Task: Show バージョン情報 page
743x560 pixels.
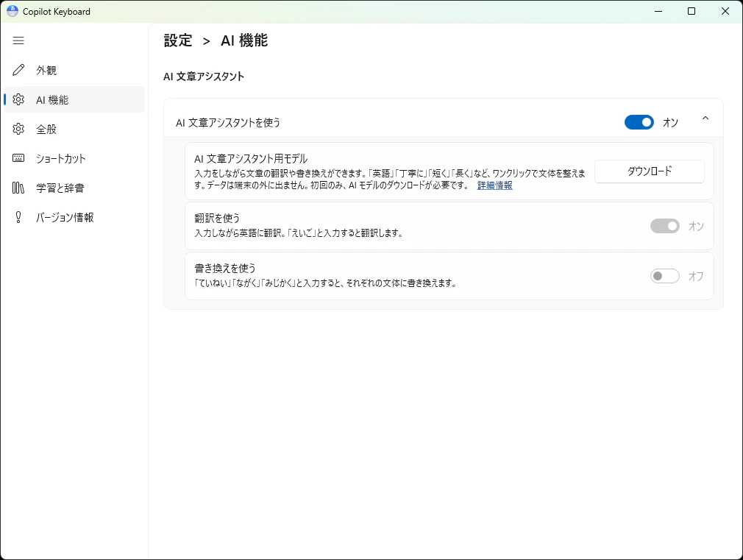Action: (x=74, y=217)
